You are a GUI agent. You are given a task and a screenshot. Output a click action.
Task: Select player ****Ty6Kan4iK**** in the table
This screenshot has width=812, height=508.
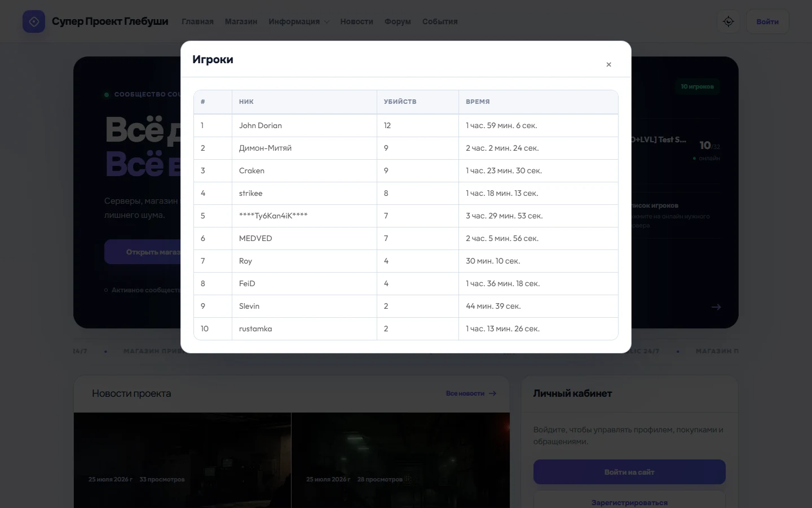(x=273, y=216)
